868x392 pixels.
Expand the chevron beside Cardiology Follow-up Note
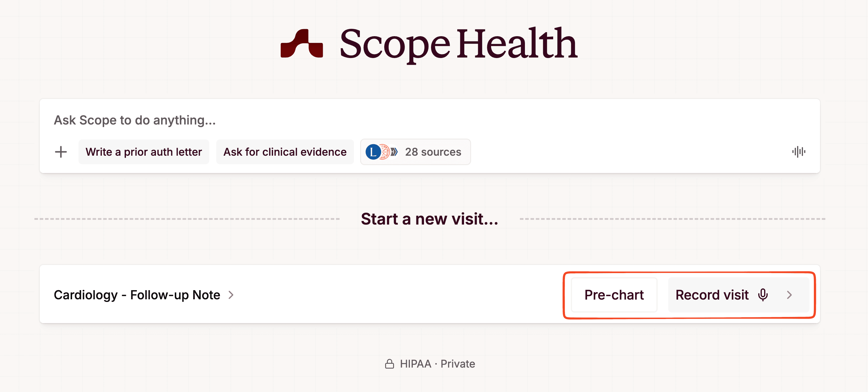coord(231,295)
